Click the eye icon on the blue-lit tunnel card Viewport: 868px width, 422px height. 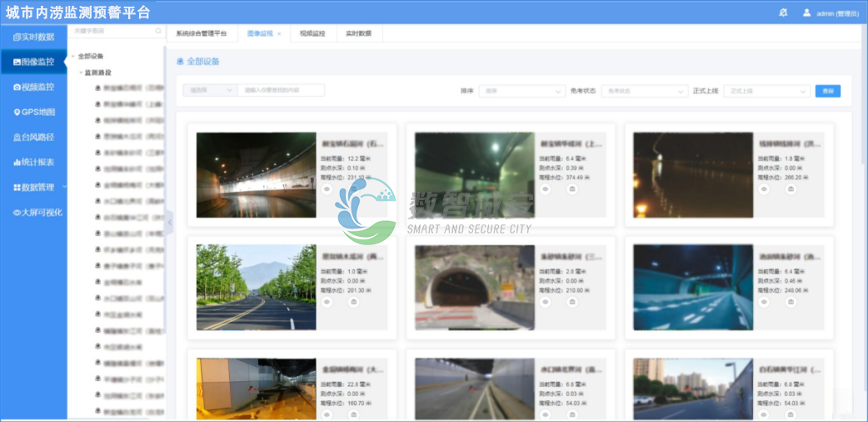point(764,302)
